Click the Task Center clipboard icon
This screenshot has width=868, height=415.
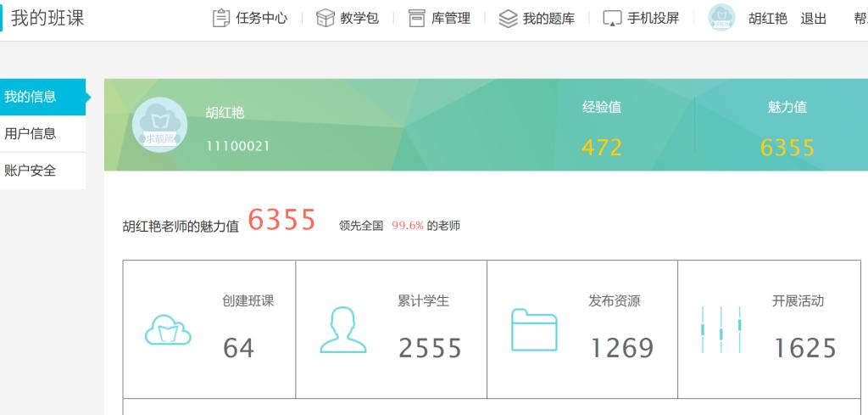(x=220, y=18)
